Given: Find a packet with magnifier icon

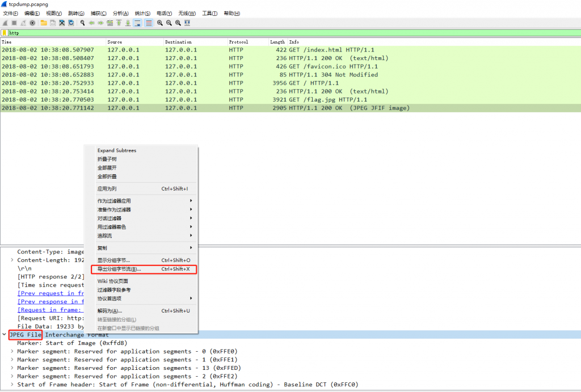Looking at the screenshot, I should tap(82, 23).
